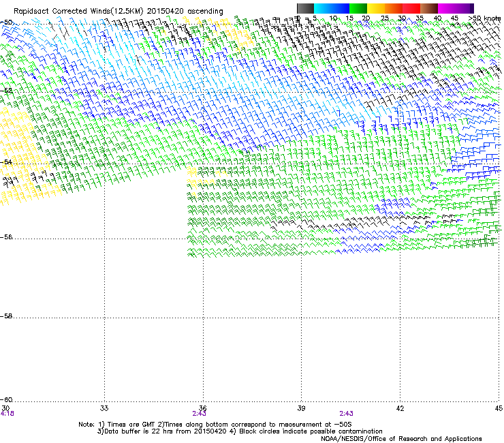
Task: Click the '33' longitude axis label
Action: 104,408
